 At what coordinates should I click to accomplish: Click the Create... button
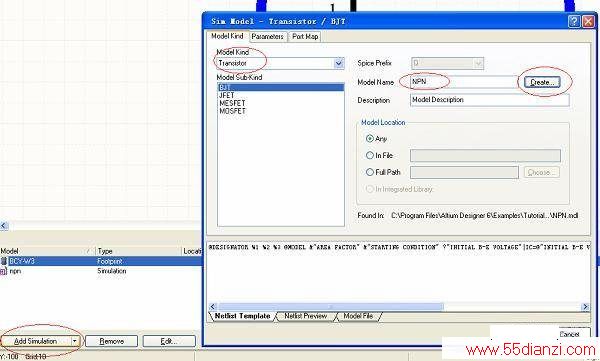542,82
